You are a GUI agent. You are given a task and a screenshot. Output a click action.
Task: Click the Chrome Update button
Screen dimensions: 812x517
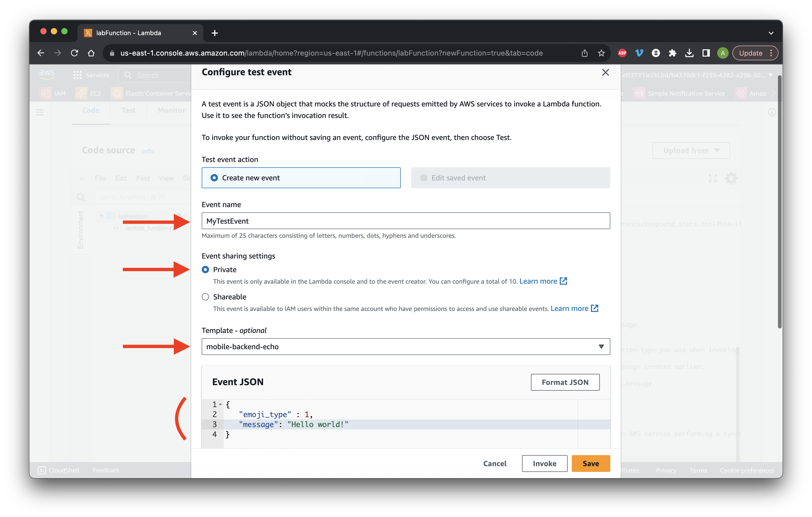tap(751, 53)
